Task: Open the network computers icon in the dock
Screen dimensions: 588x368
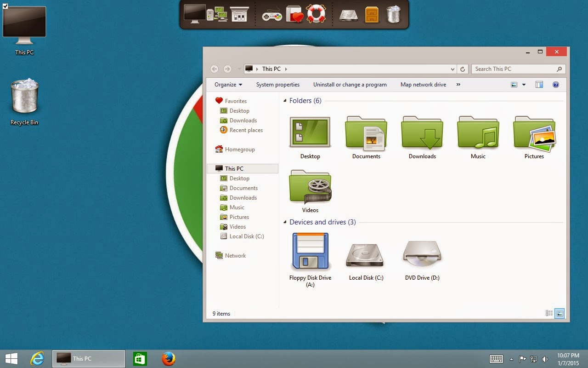Action: click(x=217, y=14)
